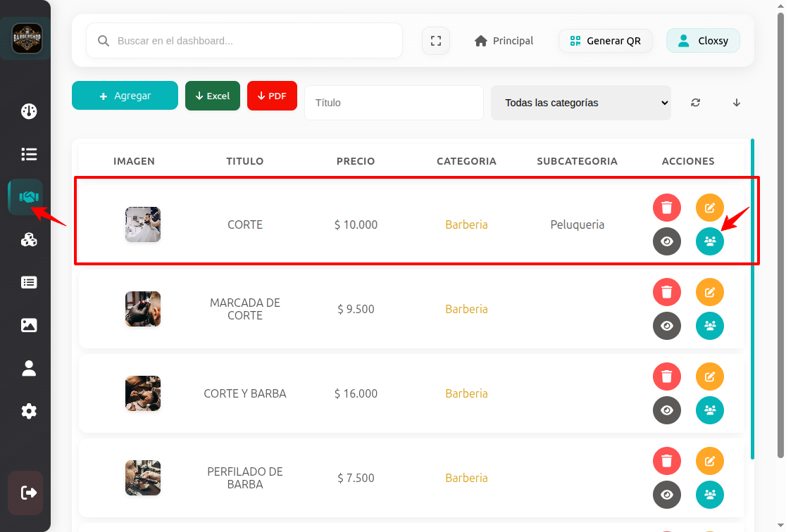Open the settings gear in sidebar
The width and height of the screenshot is (786, 532).
(29, 411)
